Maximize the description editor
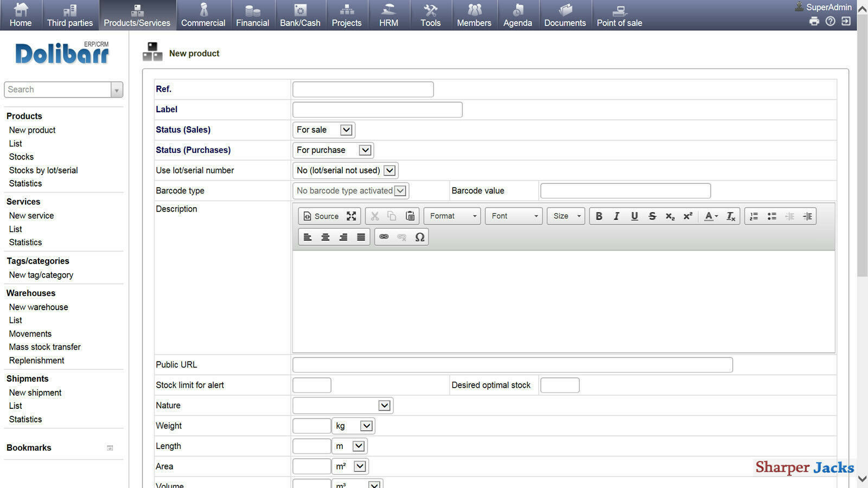 pos(352,216)
